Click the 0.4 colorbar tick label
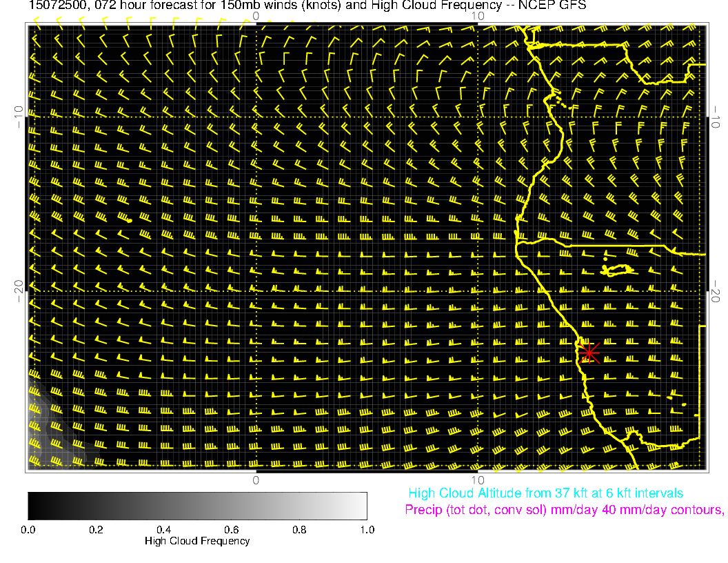Viewport: 728px width, 563px height. click(x=163, y=529)
